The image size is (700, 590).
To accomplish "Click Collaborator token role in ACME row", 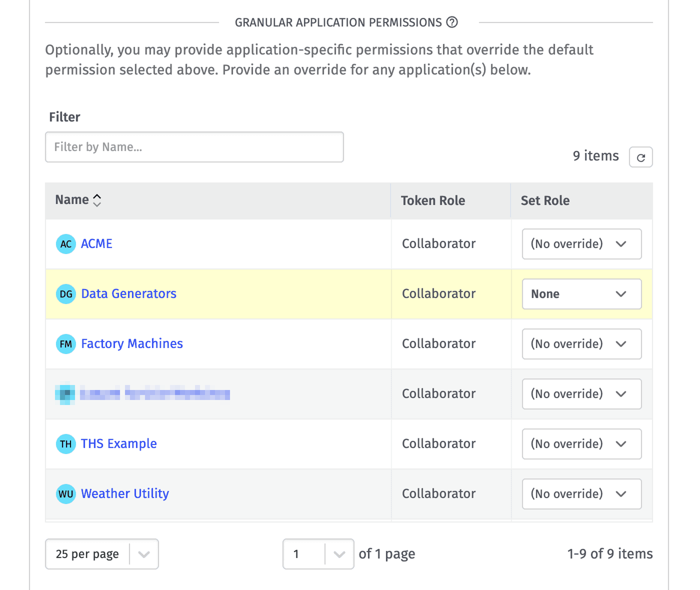I will tap(438, 243).
